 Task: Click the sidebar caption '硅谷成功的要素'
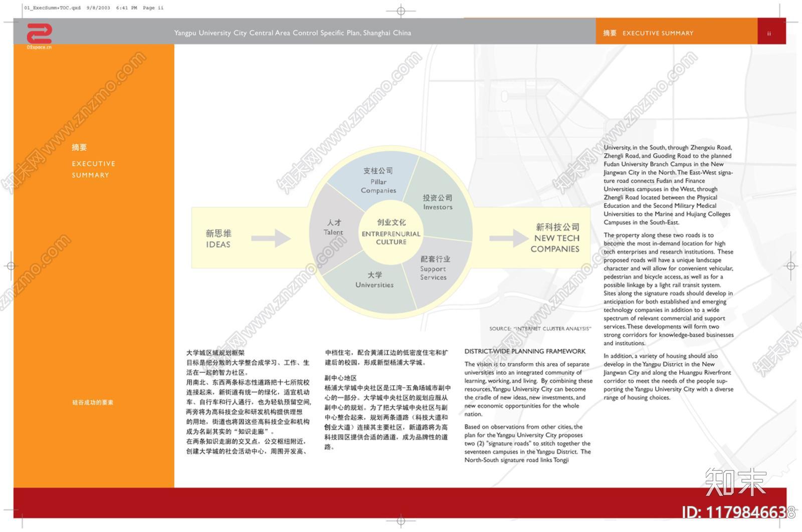point(93,402)
